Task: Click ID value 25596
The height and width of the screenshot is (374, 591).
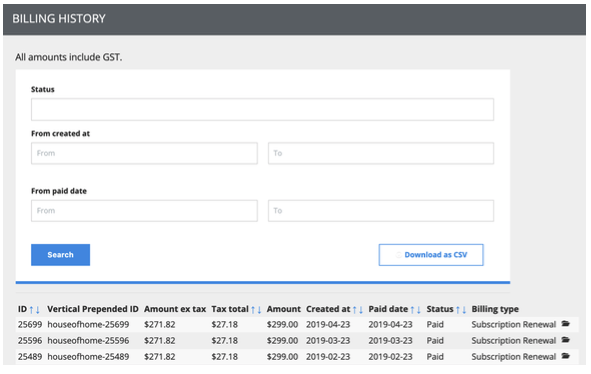Action: point(30,341)
